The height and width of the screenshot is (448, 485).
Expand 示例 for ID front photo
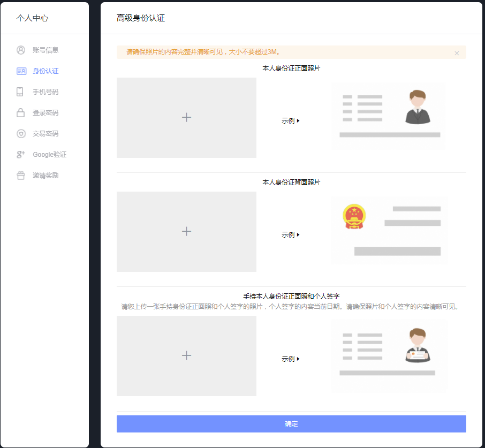point(291,121)
